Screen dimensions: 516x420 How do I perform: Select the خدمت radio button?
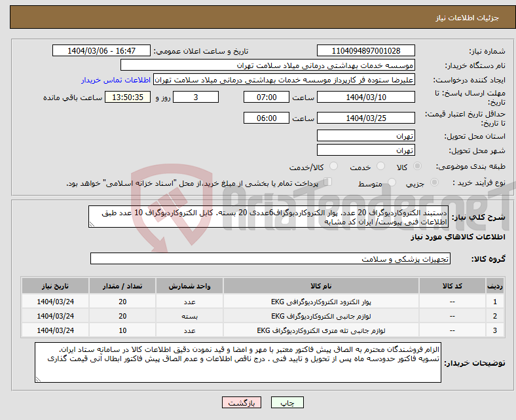click(x=380, y=166)
